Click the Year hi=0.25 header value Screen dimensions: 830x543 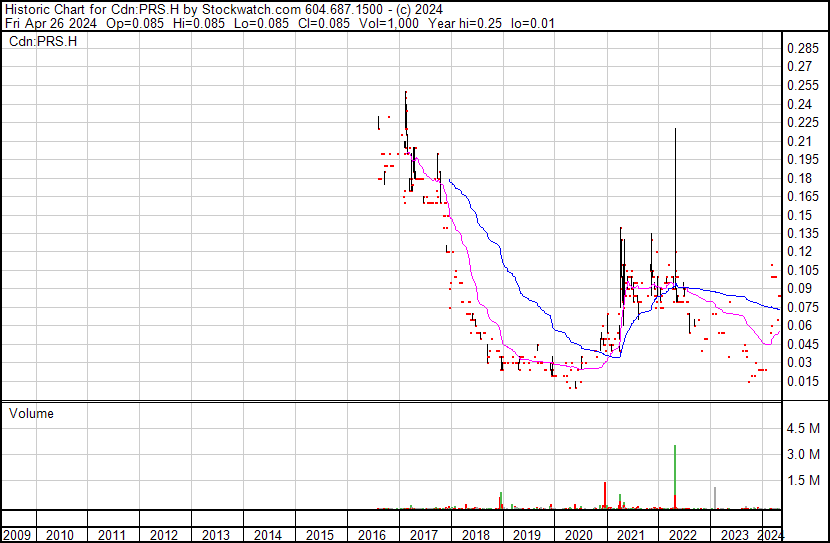[x=465, y=23]
